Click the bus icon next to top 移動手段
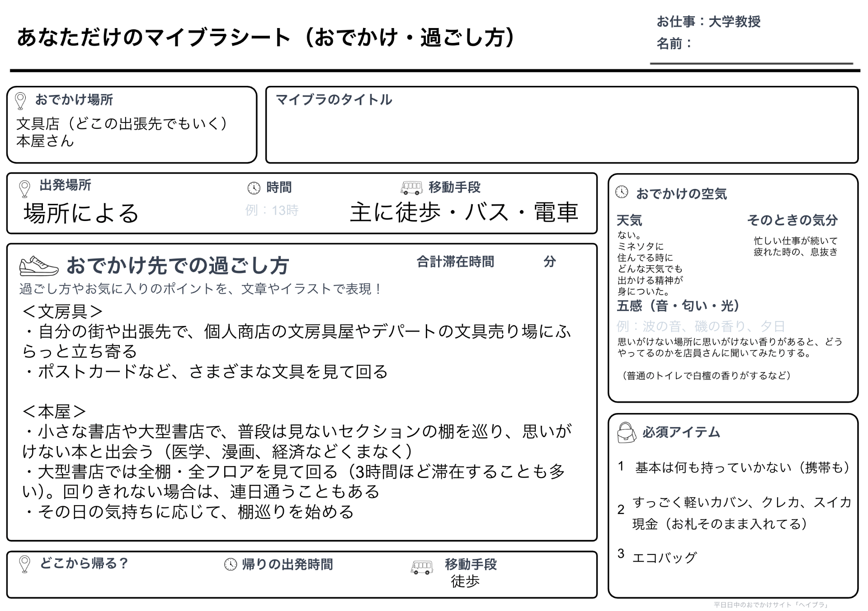Image resolution: width=868 pixels, height=611 pixels. (x=411, y=187)
